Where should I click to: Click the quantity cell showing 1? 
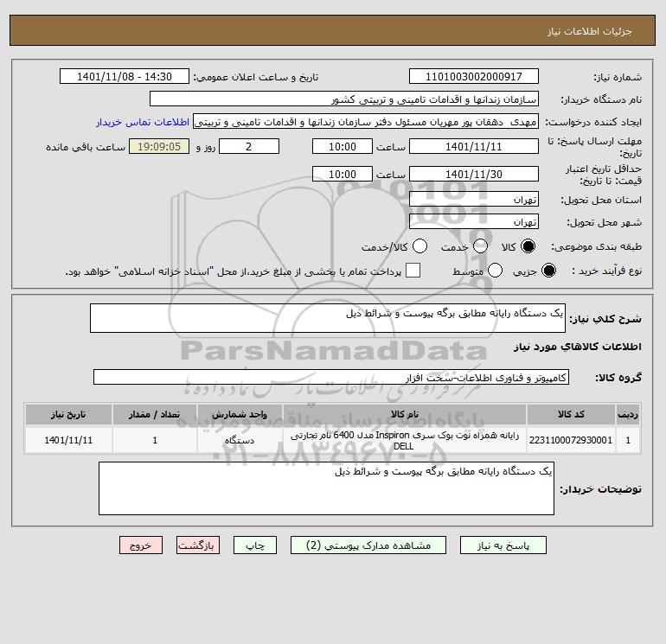[x=155, y=440]
